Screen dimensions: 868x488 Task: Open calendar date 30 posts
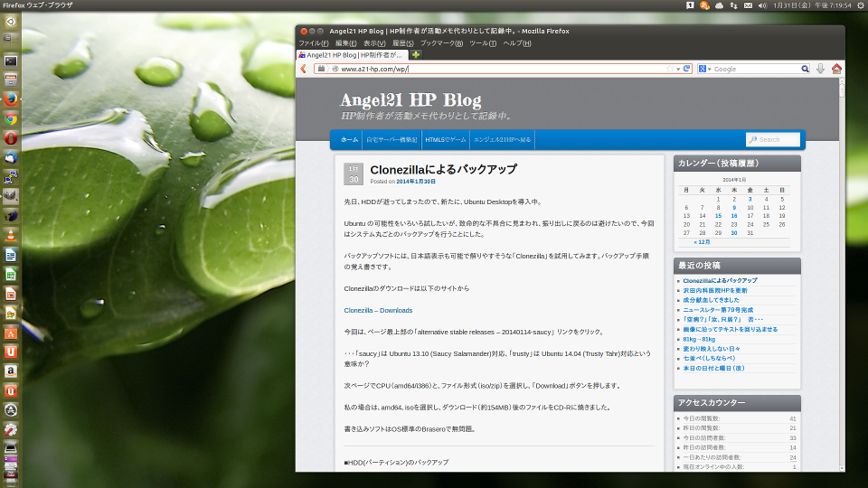point(734,233)
